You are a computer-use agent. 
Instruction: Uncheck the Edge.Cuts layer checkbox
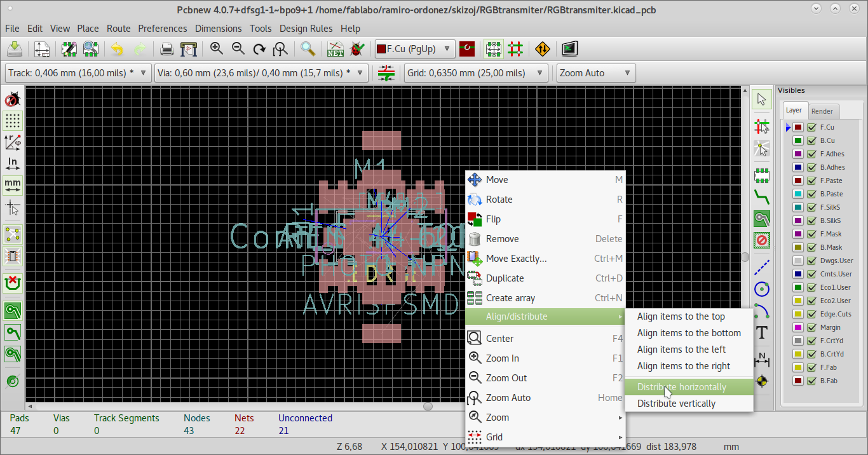[x=811, y=314]
